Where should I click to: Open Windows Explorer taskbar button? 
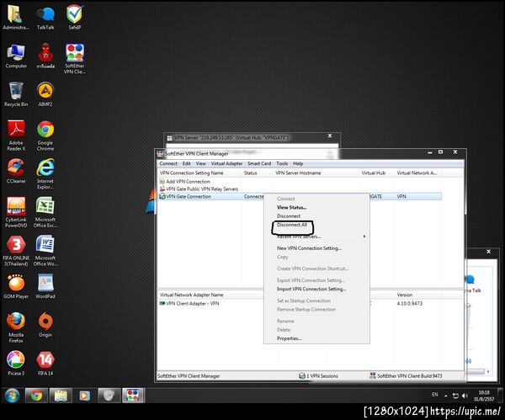coord(61,396)
